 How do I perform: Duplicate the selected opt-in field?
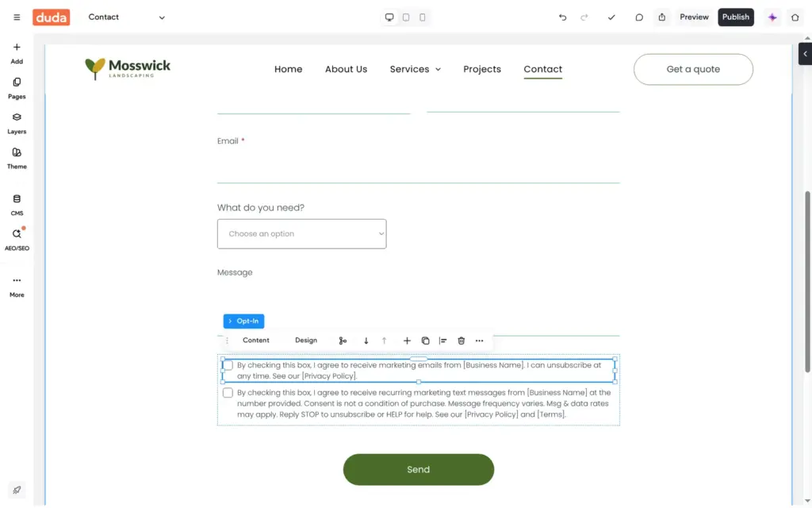point(425,341)
